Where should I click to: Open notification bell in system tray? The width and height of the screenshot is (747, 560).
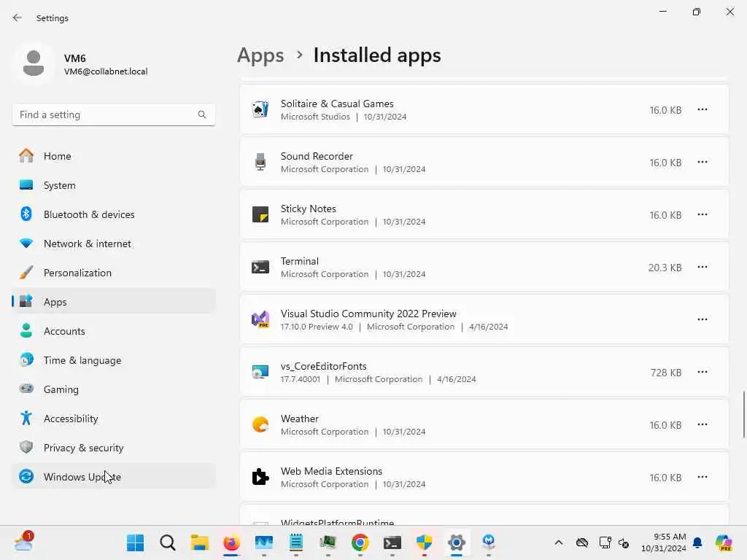coord(697,542)
